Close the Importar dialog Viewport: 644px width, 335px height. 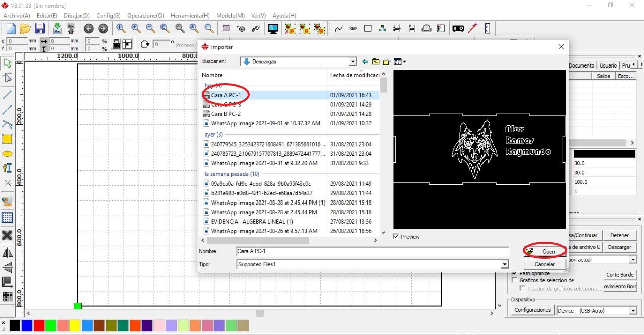coord(561,47)
